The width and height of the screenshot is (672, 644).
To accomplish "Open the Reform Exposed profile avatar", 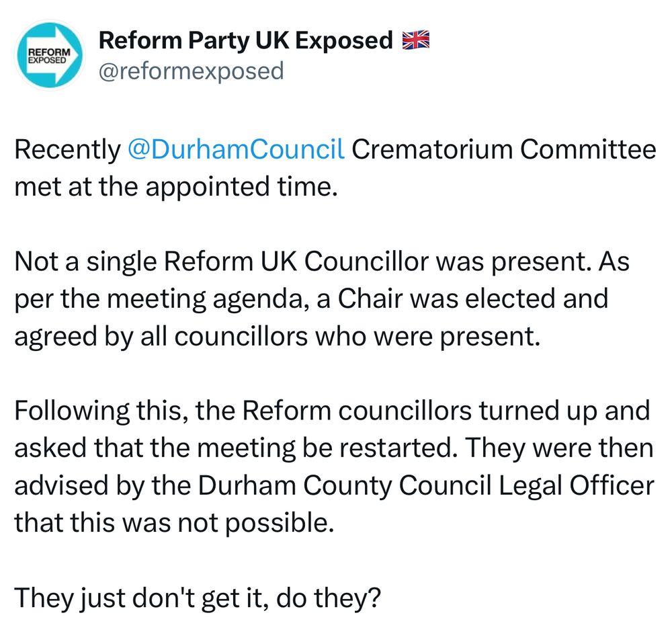I will (50, 55).
